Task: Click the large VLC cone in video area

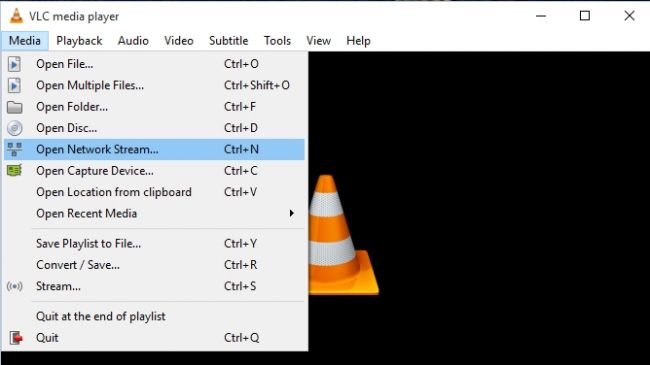Action: coord(343,235)
